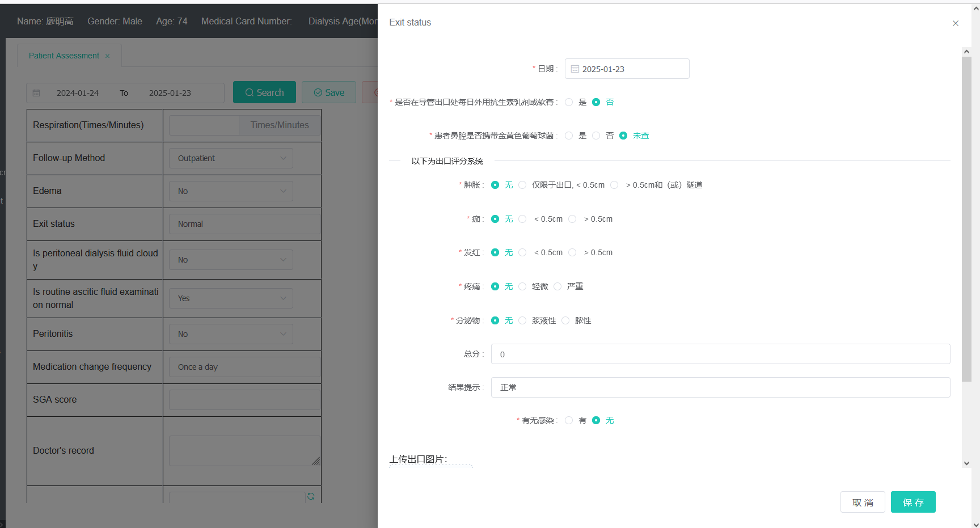Click the refresh icon below Doctor's record
Image resolution: width=980 pixels, height=528 pixels.
311,496
